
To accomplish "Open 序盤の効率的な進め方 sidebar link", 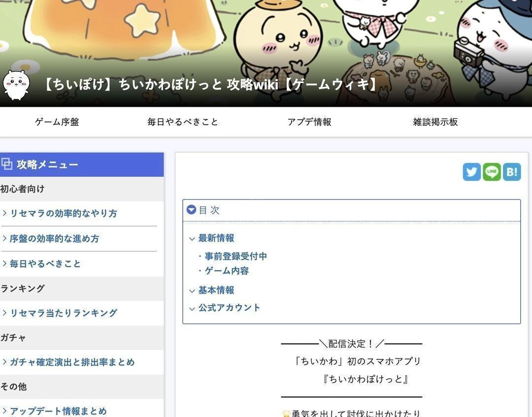I will (54, 238).
